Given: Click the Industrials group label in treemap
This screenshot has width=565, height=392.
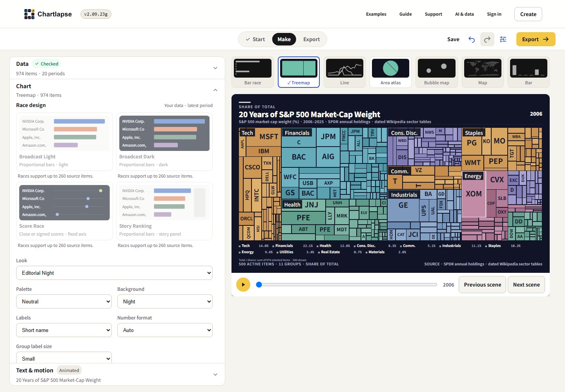Looking at the screenshot, I should [x=404, y=195].
